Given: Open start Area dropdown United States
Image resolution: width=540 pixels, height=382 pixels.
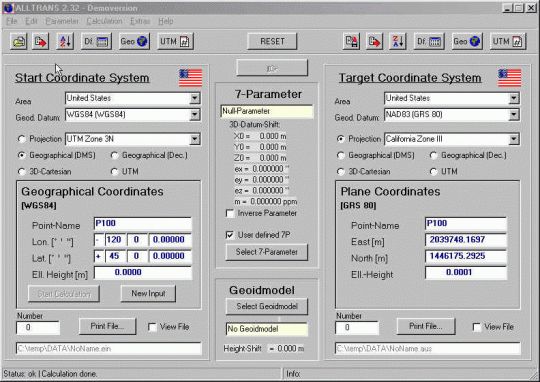Looking at the screenshot, I should pos(195,98).
